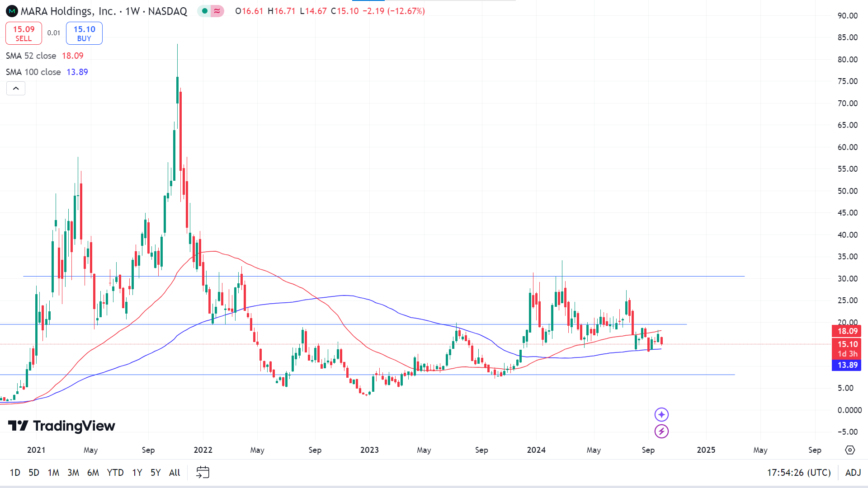Screen dimensions: 868x488
Task: Click the 15.10 BUY button
Action: point(84,33)
